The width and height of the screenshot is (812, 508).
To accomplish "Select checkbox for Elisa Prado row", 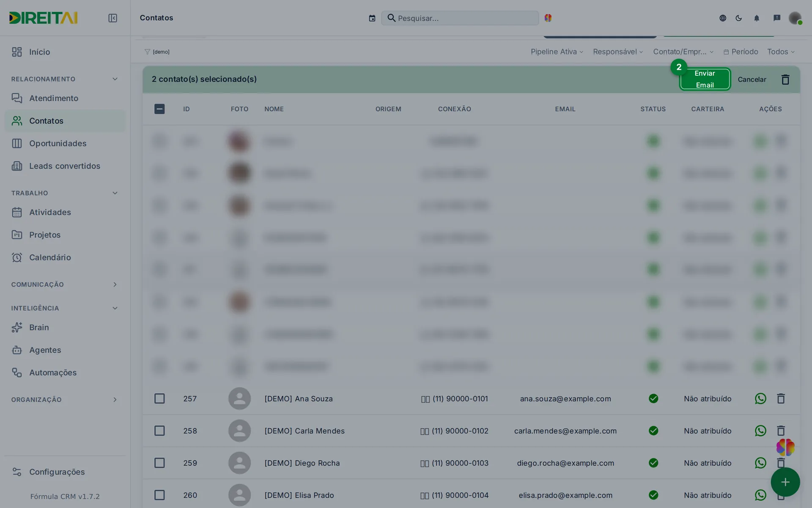I will click(159, 495).
